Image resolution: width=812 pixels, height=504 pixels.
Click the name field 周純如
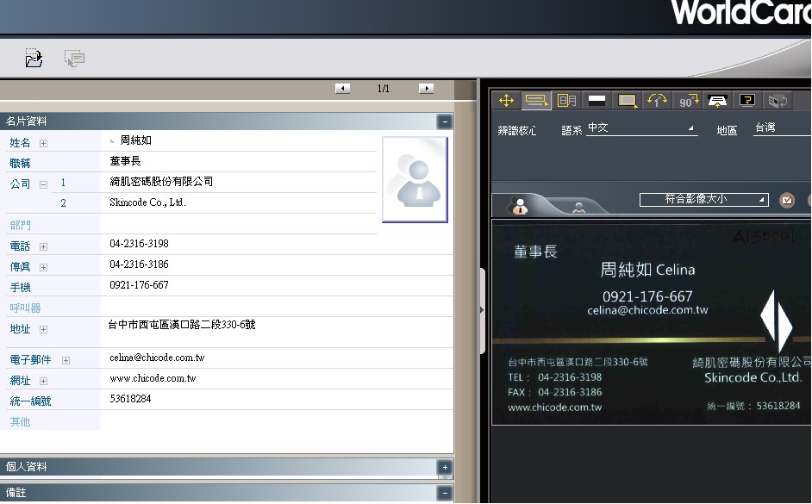pyautogui.click(x=239, y=140)
